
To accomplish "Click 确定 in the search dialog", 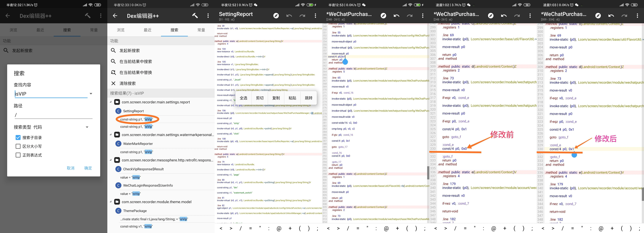I will coord(88,168).
